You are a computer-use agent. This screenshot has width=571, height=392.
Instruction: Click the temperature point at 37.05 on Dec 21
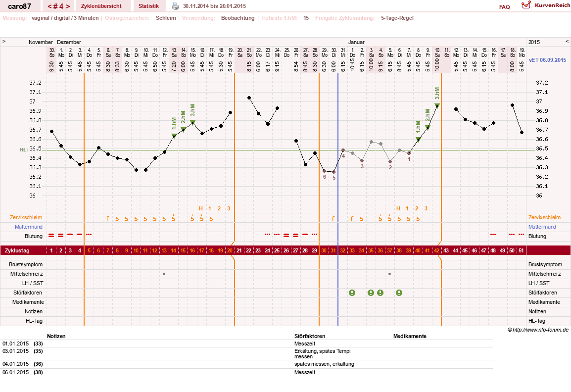(249, 98)
